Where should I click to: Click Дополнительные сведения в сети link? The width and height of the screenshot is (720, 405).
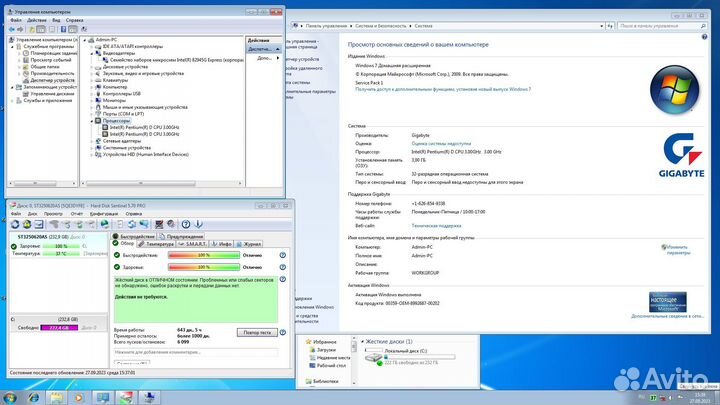click(x=667, y=316)
